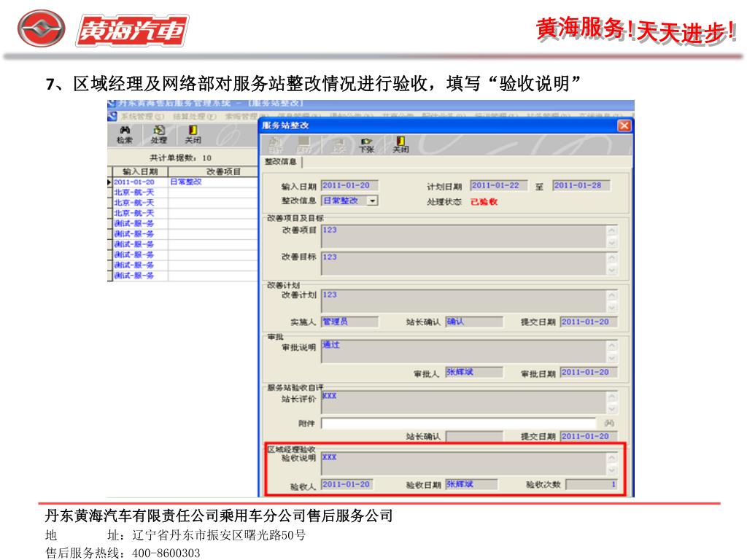Click scroll-down arrow of 站长评价 text area
The height and width of the screenshot is (560, 747).
click(x=612, y=408)
